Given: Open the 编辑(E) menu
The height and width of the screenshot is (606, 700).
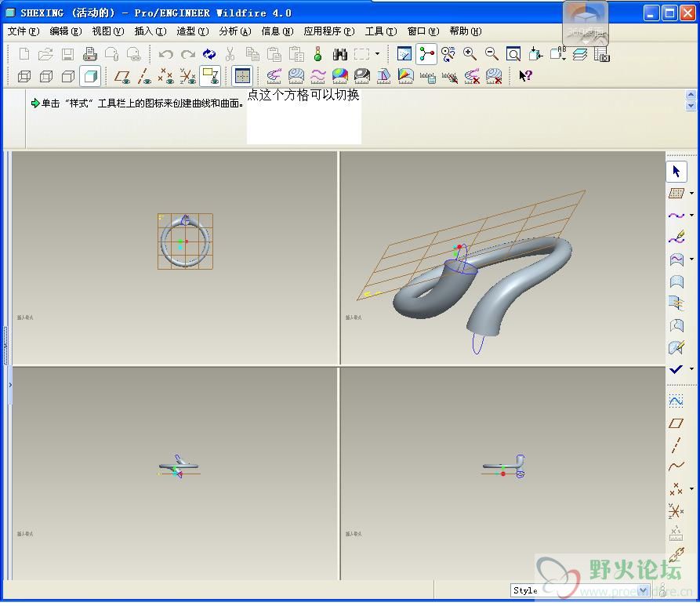Looking at the screenshot, I should (66, 31).
